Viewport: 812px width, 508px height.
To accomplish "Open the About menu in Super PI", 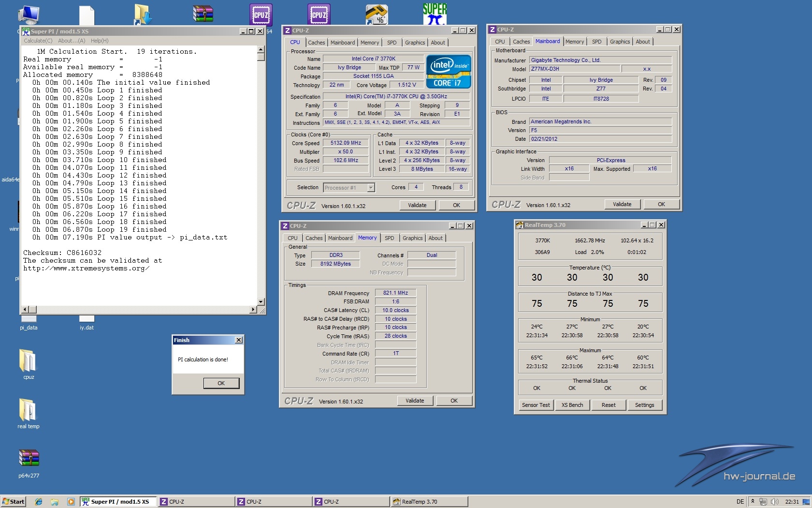I will 72,41.
